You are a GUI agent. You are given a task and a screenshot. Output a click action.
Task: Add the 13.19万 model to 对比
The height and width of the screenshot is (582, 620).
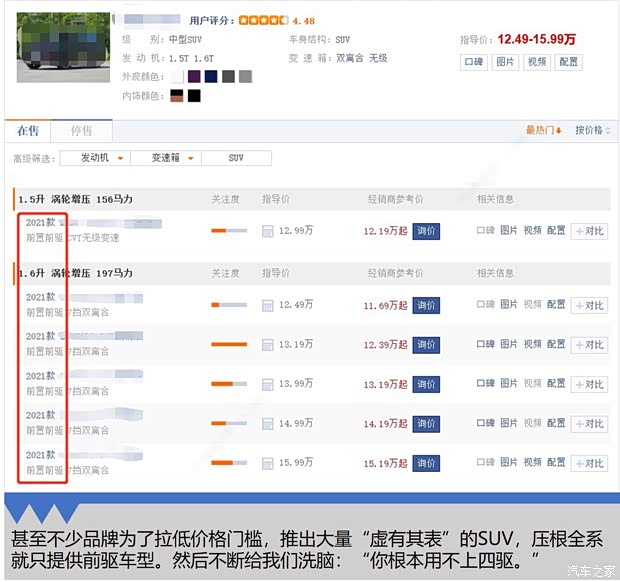coord(589,345)
